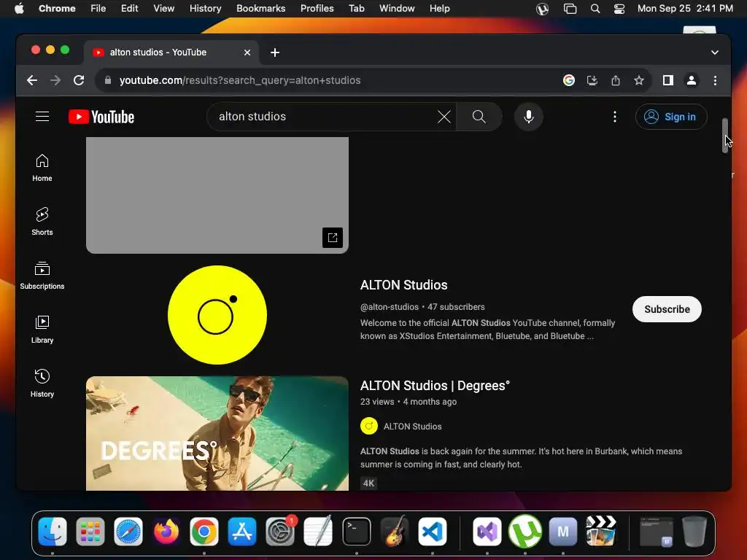The width and height of the screenshot is (747, 560).
Task: Click the large yellow ALTON Studios avatar
Action: 217,315
